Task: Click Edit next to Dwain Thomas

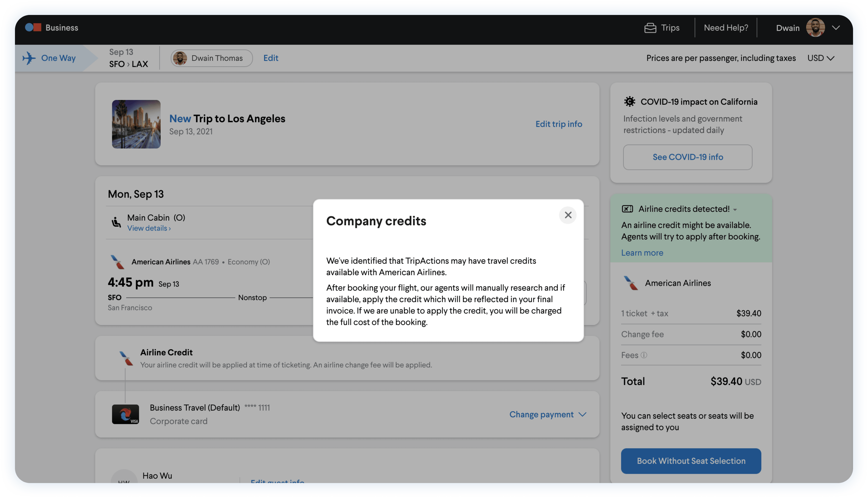Action: coord(271,58)
